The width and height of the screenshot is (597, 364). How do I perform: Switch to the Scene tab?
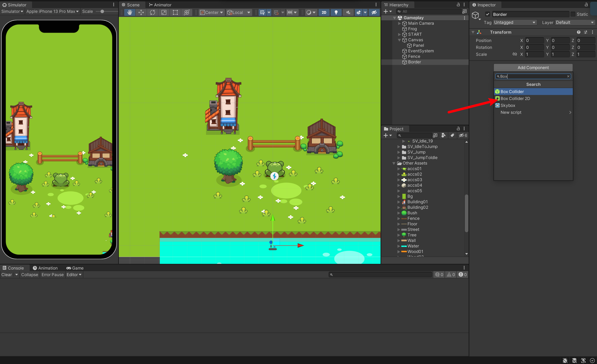pyautogui.click(x=131, y=5)
